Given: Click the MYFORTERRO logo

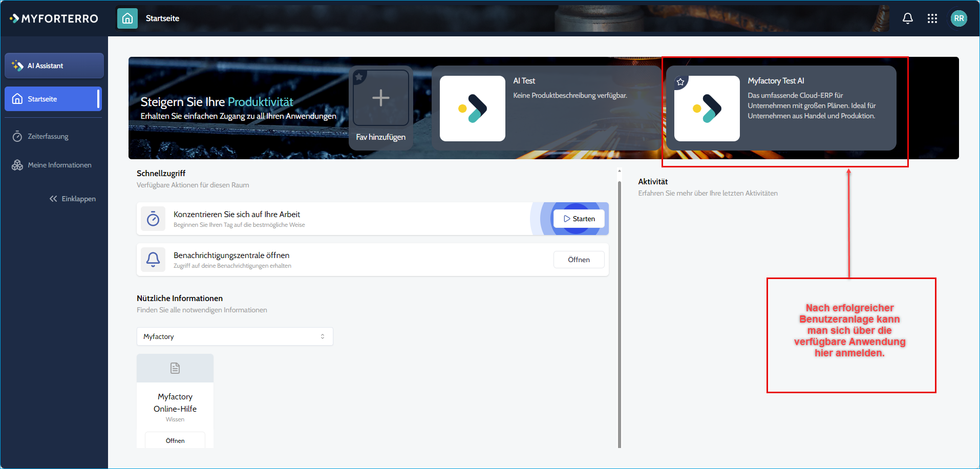Looking at the screenshot, I should 54,18.
